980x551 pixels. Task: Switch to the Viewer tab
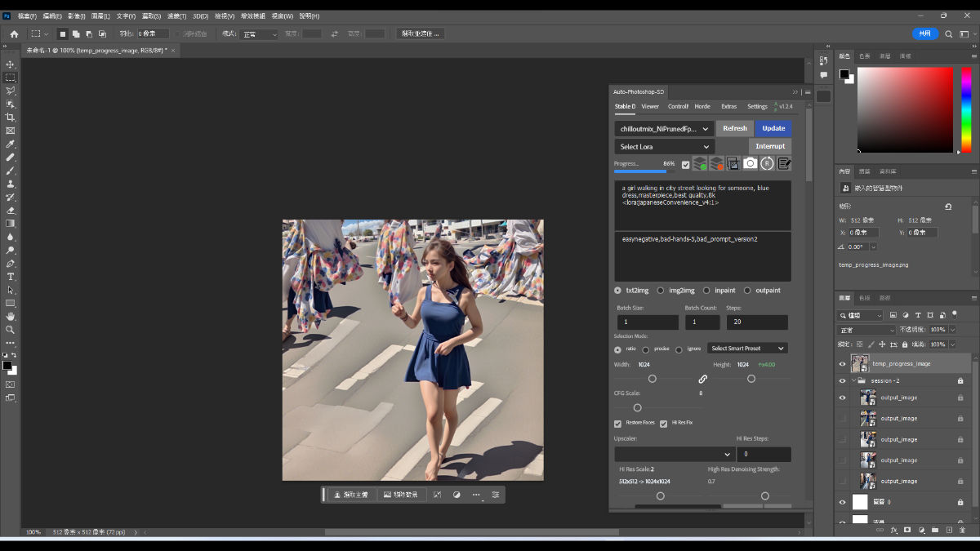[x=650, y=107]
